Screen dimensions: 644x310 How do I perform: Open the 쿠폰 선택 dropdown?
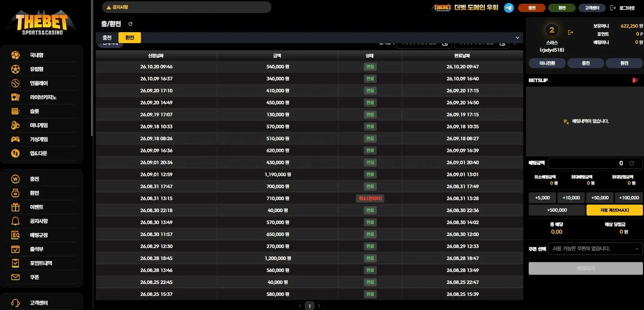(x=595, y=249)
